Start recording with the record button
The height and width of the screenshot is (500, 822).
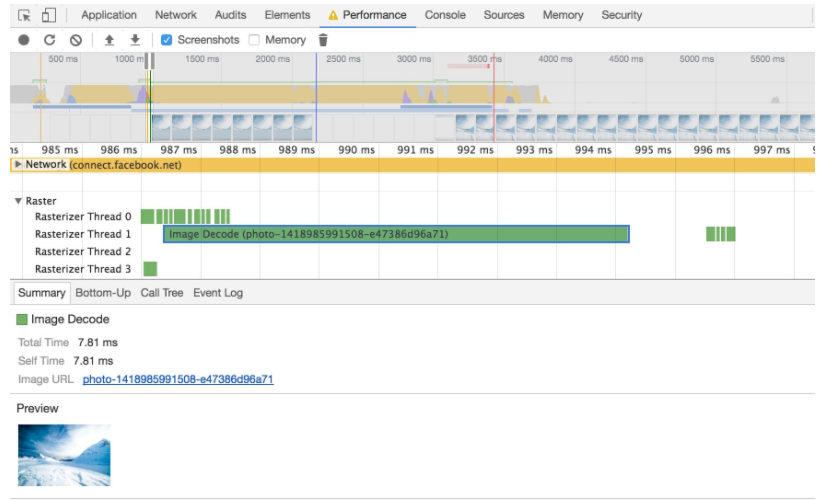[x=24, y=40]
